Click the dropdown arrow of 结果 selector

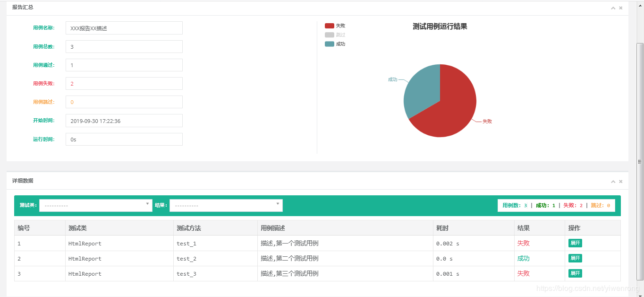277,205
